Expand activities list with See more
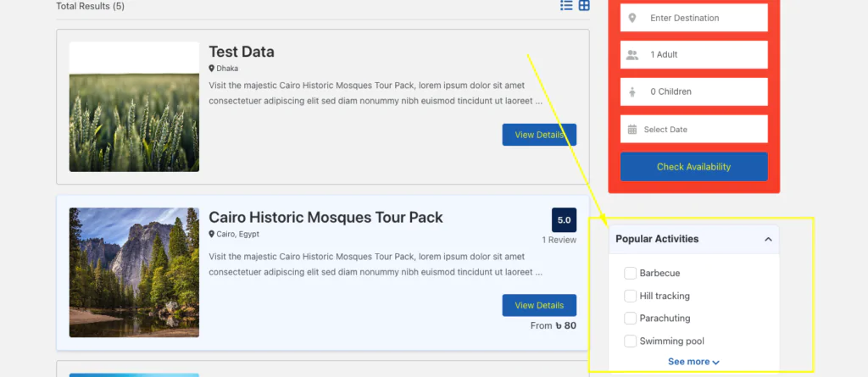868x377 pixels. (693, 362)
